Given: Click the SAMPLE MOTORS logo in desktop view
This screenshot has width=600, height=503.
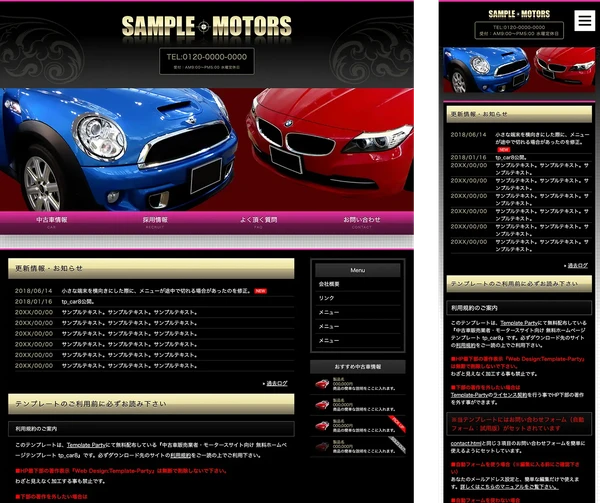Looking at the screenshot, I should 207,26.
